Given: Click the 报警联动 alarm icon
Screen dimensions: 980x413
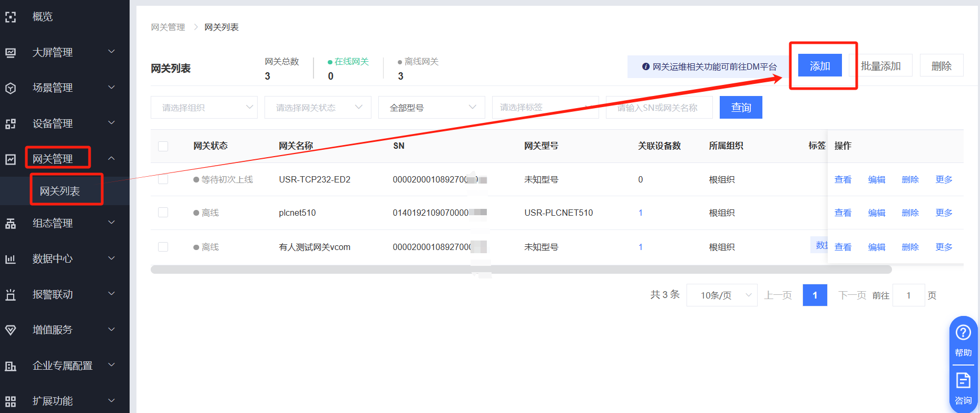Looking at the screenshot, I should click(11, 295).
